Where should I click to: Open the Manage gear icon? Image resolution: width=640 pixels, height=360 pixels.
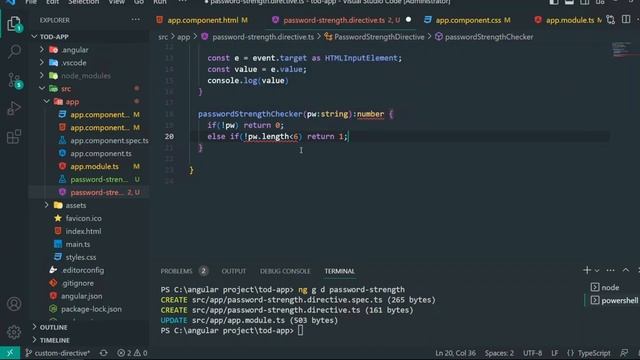pos(14,332)
